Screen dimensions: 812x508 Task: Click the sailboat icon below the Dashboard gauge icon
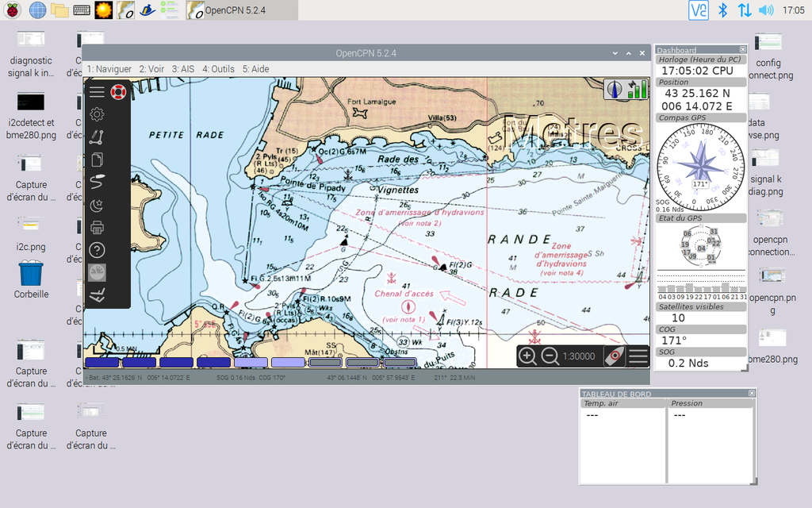pos(97,295)
